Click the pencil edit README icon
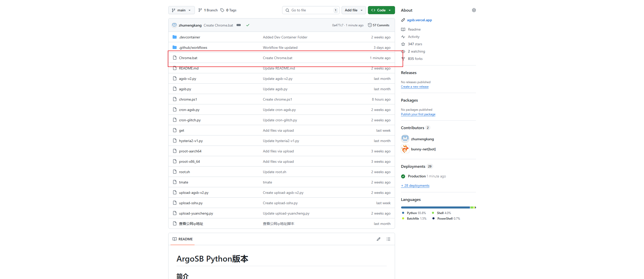Image resolution: width=644 pixels, height=279 pixels. (379, 239)
